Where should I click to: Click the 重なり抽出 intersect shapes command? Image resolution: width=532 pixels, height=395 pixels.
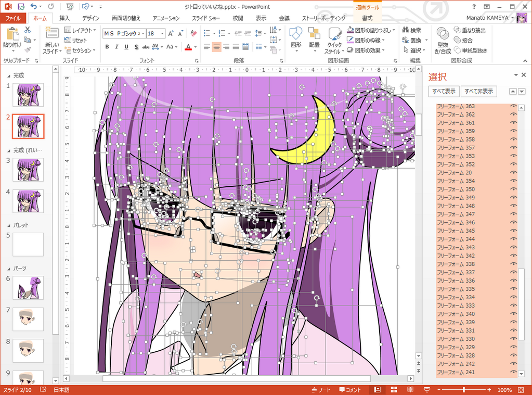[470, 30]
